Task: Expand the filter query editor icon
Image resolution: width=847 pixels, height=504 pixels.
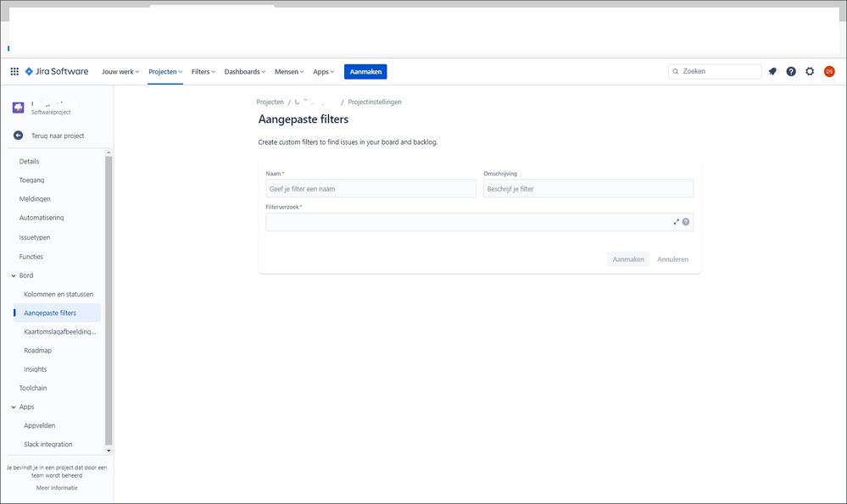Action: click(x=676, y=222)
